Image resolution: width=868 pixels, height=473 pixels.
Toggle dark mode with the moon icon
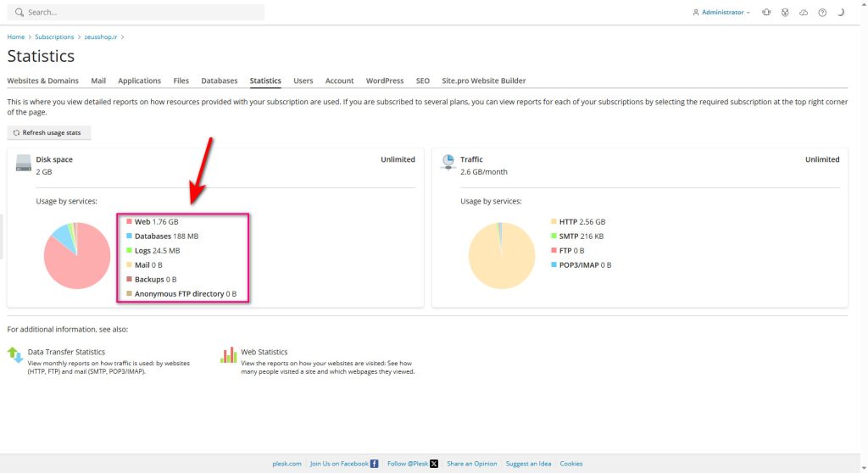pyautogui.click(x=841, y=13)
